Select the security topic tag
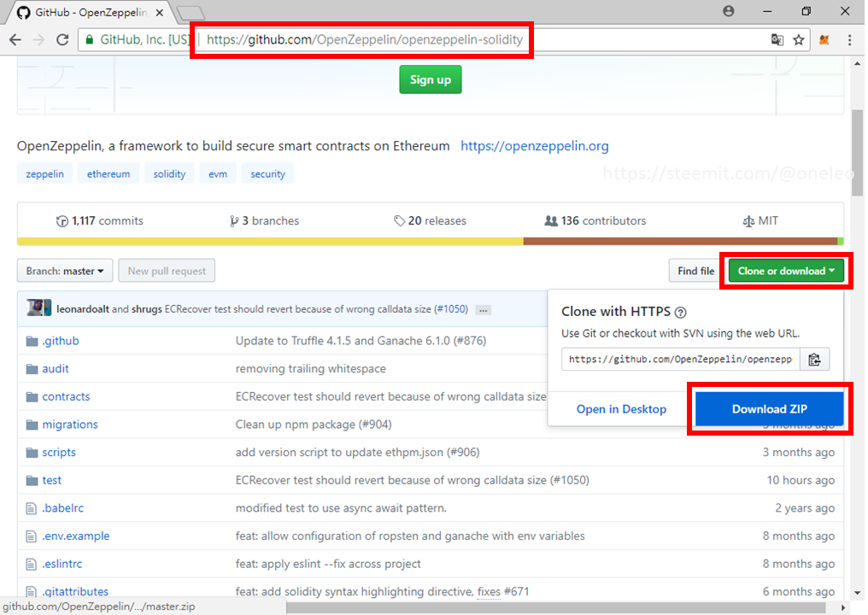Viewport: 868px width, 615px height. [268, 173]
